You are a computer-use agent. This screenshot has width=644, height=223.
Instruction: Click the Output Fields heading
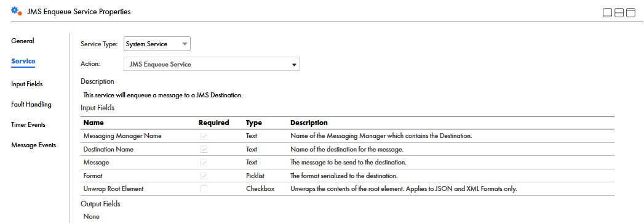pos(100,204)
